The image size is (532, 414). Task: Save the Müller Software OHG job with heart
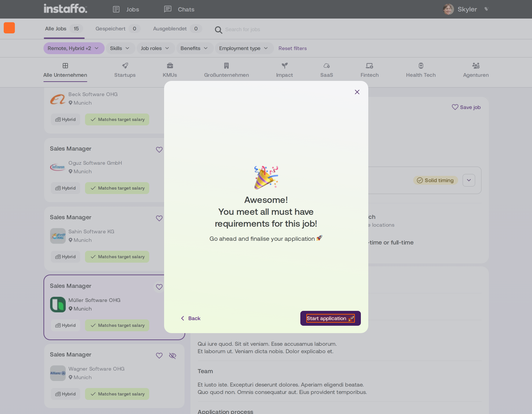click(159, 287)
